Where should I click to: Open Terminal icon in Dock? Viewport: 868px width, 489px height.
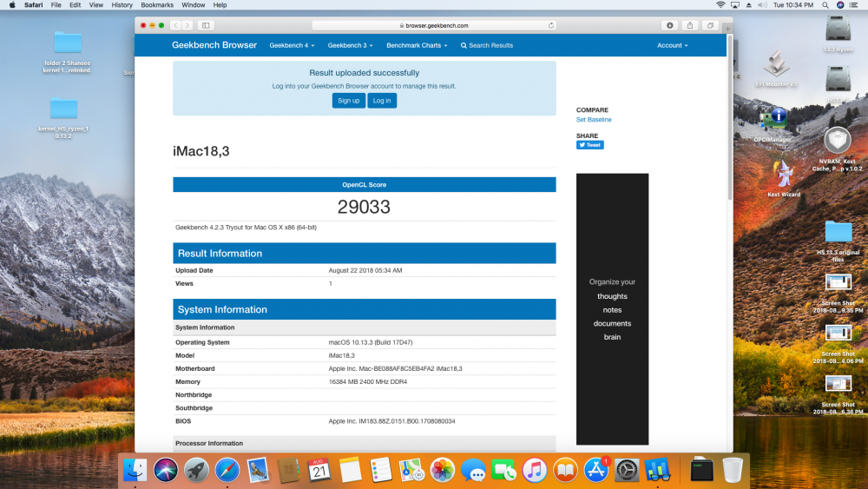[702, 470]
